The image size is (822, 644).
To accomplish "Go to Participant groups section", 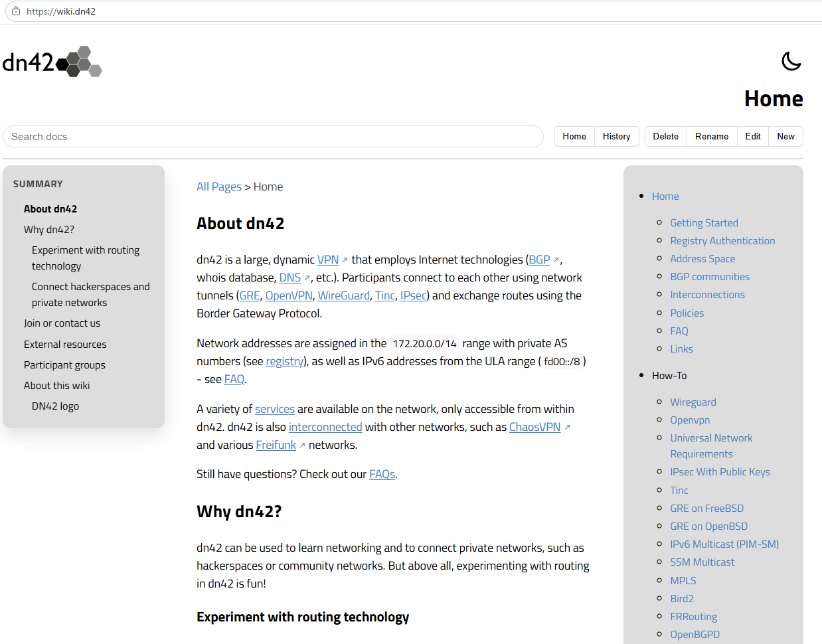I will [x=64, y=365].
